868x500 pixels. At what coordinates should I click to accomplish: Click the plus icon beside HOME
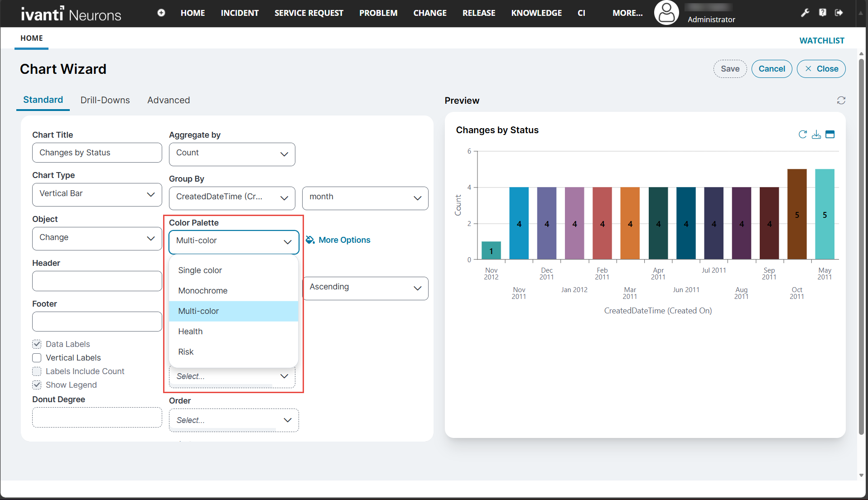[161, 13]
